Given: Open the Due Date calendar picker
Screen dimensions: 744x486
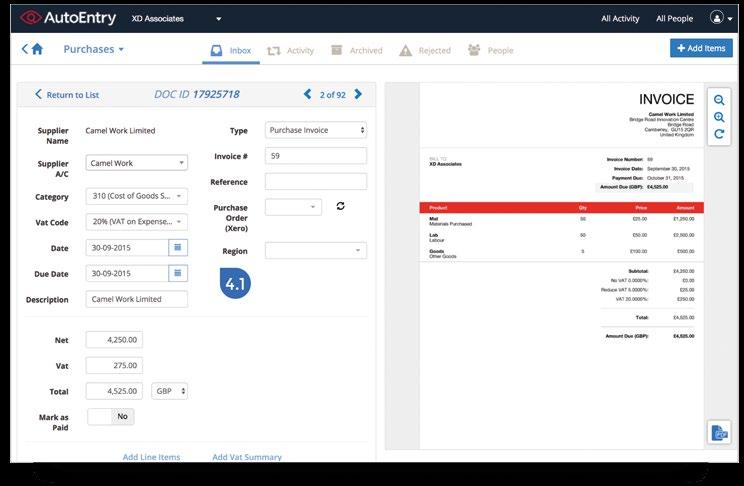Looking at the screenshot, I should click(x=178, y=273).
